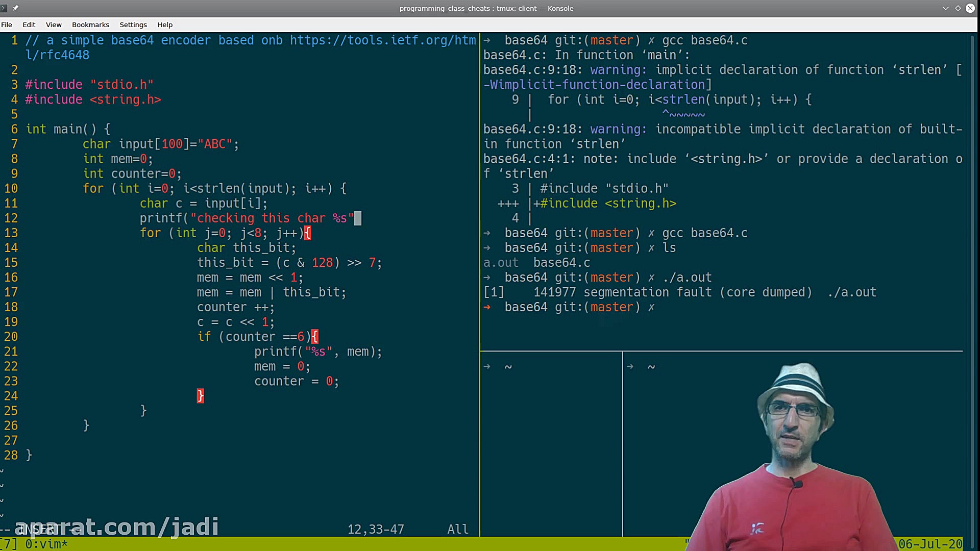980x551 pixels.
Task: Close the Konsole window with X button
Action: pos(970,8)
